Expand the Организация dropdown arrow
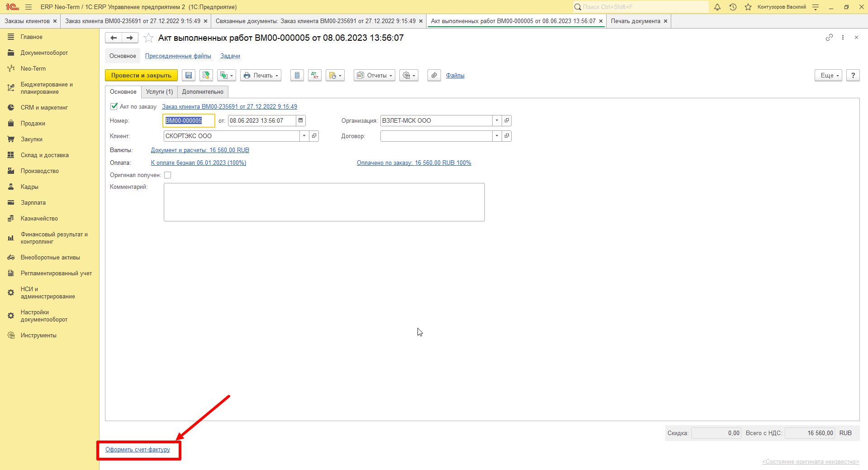Image resolution: width=868 pixels, height=470 pixels. pos(497,120)
